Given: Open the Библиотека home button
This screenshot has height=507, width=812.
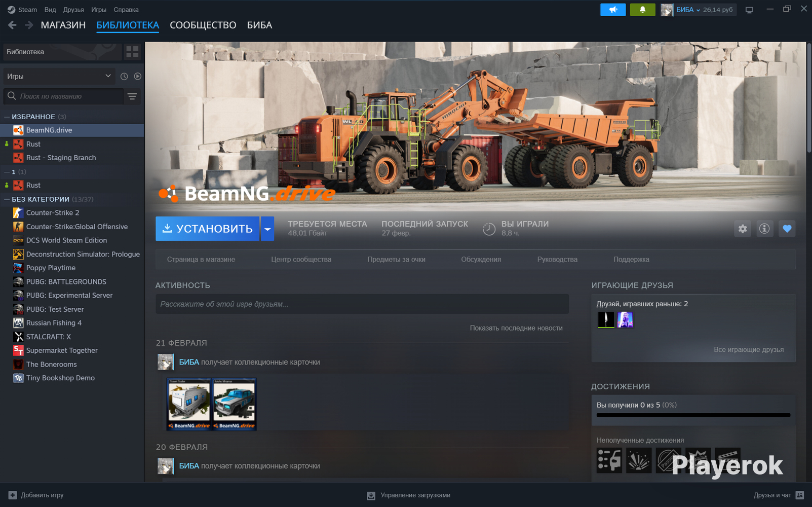Looking at the screenshot, I should 62,52.
